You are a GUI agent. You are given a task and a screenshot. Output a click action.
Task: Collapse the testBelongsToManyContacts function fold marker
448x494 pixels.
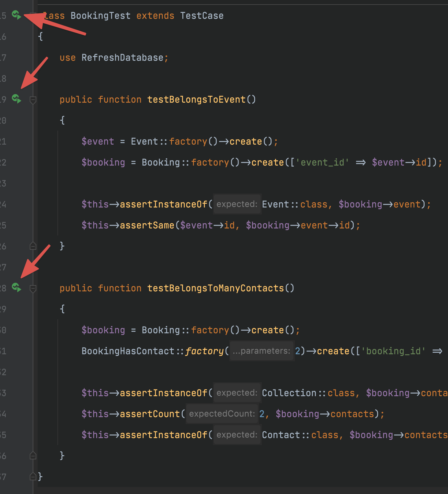[33, 289]
